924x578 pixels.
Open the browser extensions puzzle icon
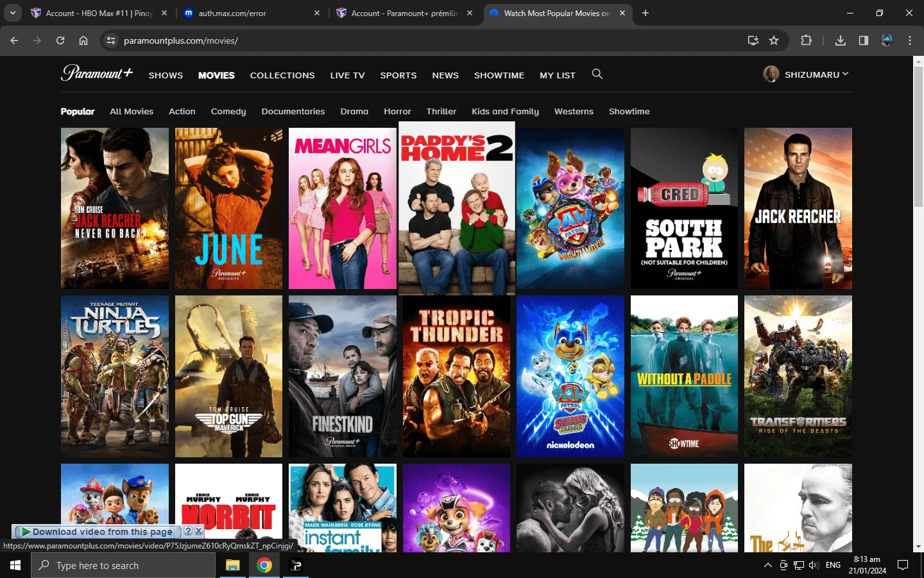pos(807,40)
